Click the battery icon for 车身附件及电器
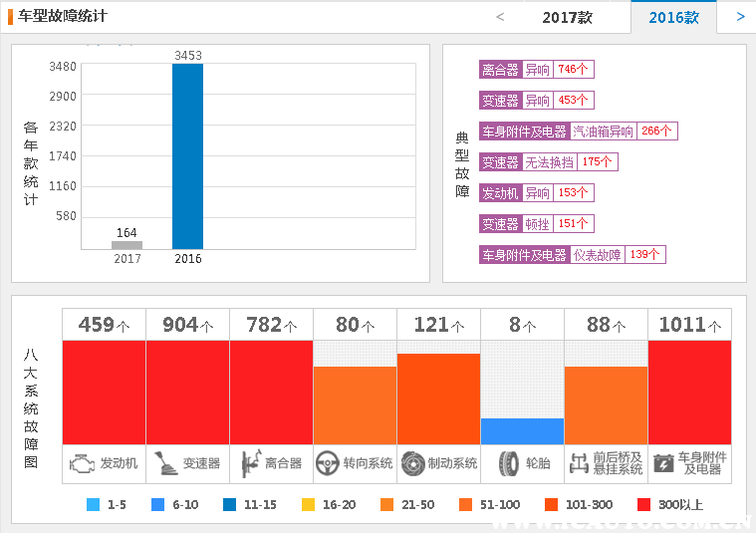Viewport: 756px width, 533px height. pos(663,463)
